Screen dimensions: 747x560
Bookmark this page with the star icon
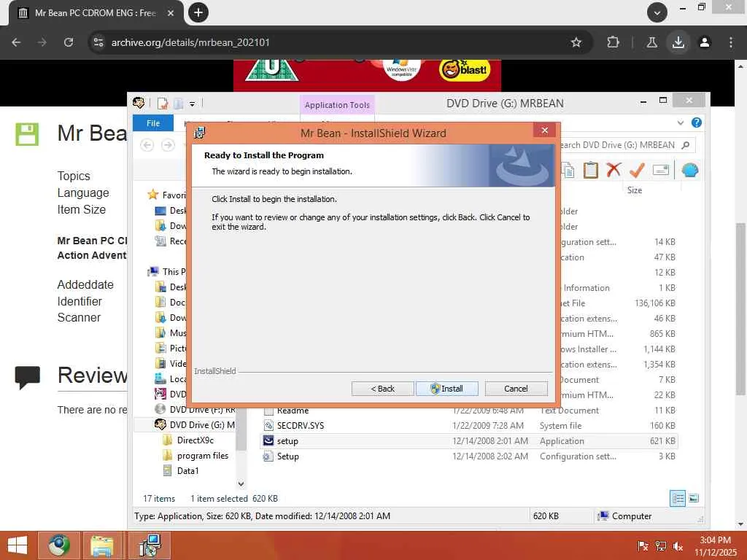pos(576,42)
